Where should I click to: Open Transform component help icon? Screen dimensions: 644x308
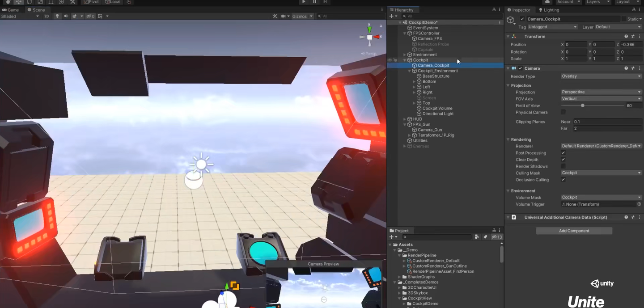[x=626, y=36]
